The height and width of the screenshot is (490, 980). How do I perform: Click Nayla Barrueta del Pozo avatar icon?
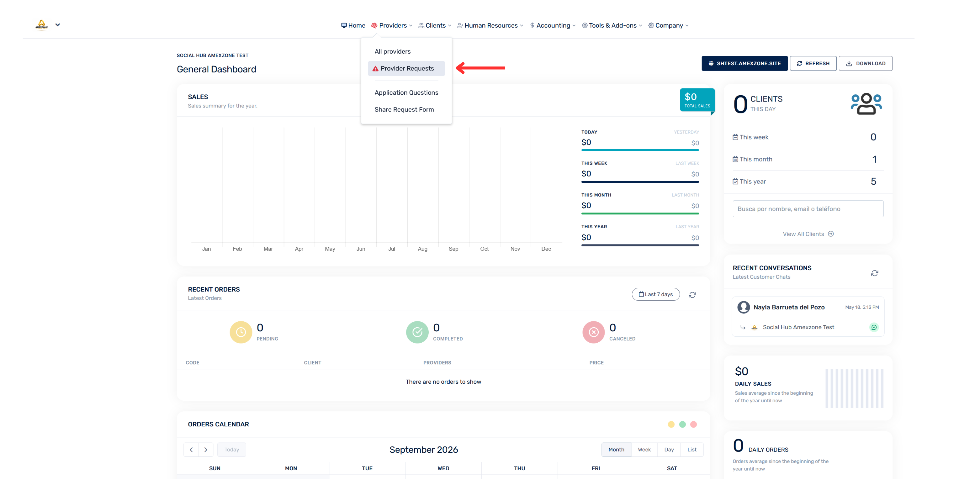pos(743,307)
